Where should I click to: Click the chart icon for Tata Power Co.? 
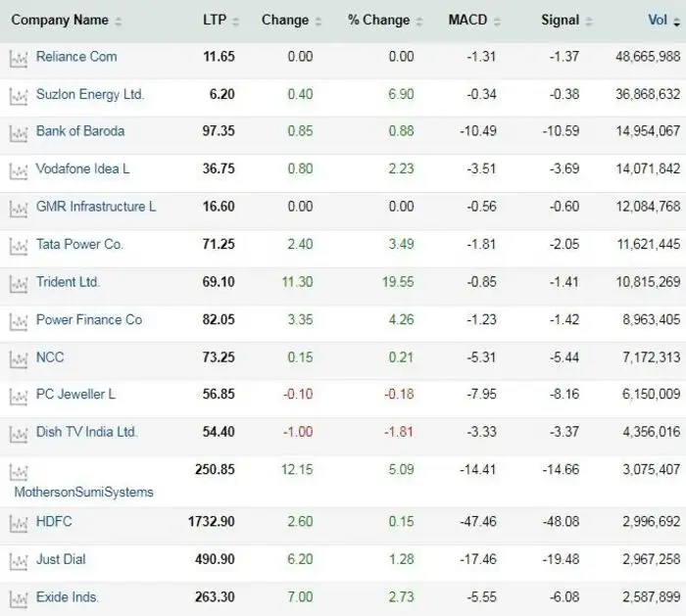click(18, 245)
